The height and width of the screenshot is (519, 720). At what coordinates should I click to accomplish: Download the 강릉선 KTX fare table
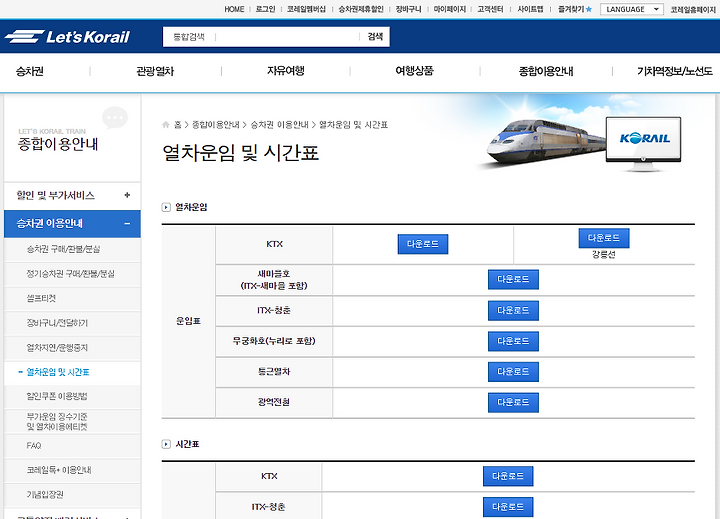point(604,238)
